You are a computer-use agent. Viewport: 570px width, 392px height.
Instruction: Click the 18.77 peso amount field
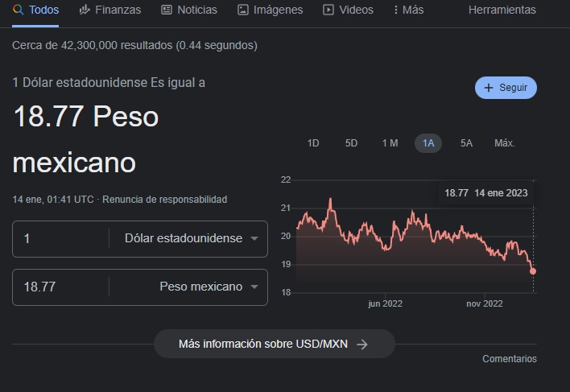point(60,287)
